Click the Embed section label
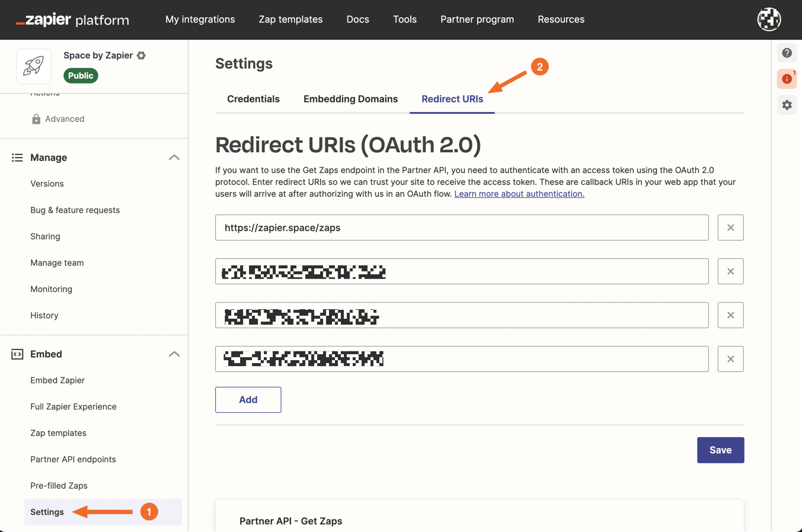The height and width of the screenshot is (532, 802). (46, 354)
